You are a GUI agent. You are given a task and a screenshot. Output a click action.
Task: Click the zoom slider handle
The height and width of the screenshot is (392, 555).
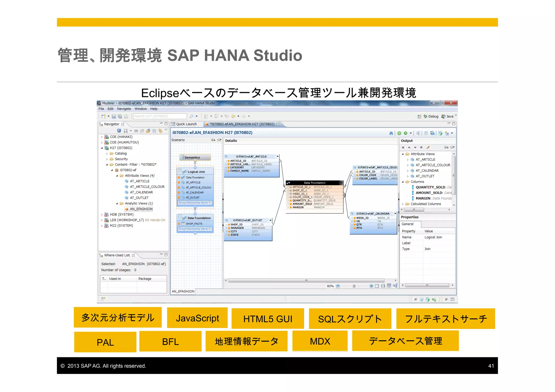pyautogui.click(x=354, y=286)
